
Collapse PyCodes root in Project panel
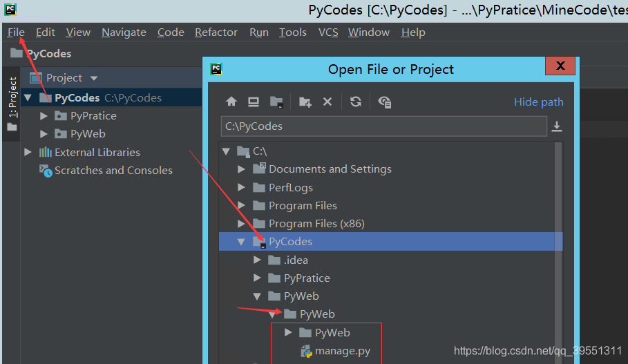point(28,97)
